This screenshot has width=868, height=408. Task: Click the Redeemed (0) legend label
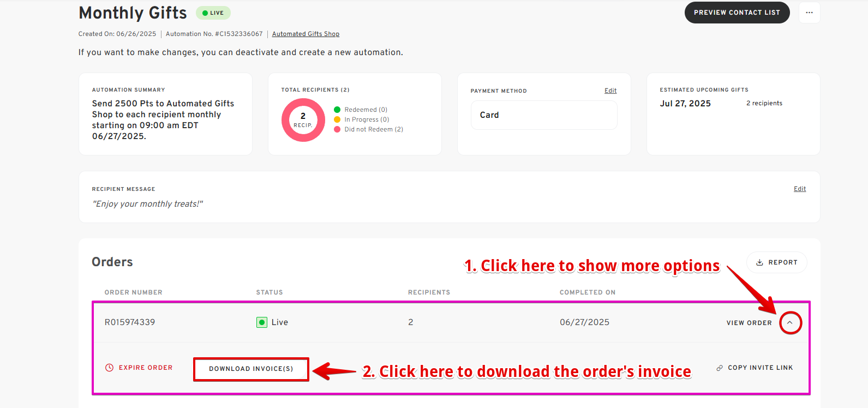366,110
